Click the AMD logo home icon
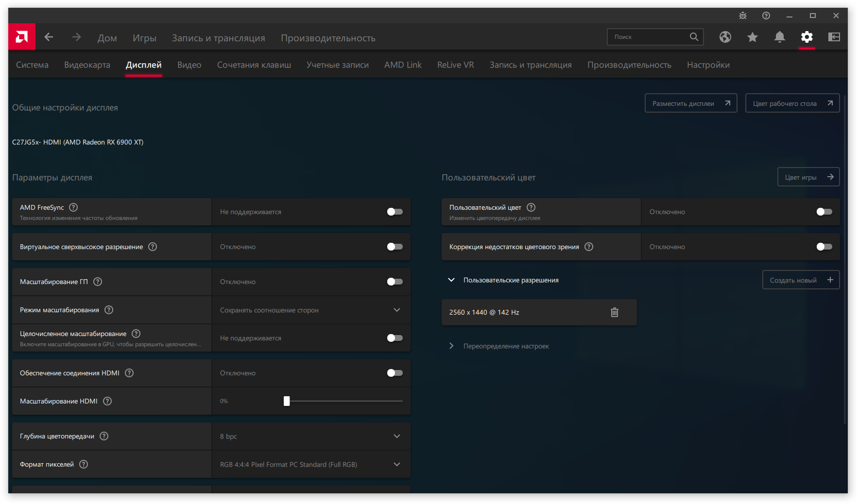The height and width of the screenshot is (504, 858). coord(22,37)
